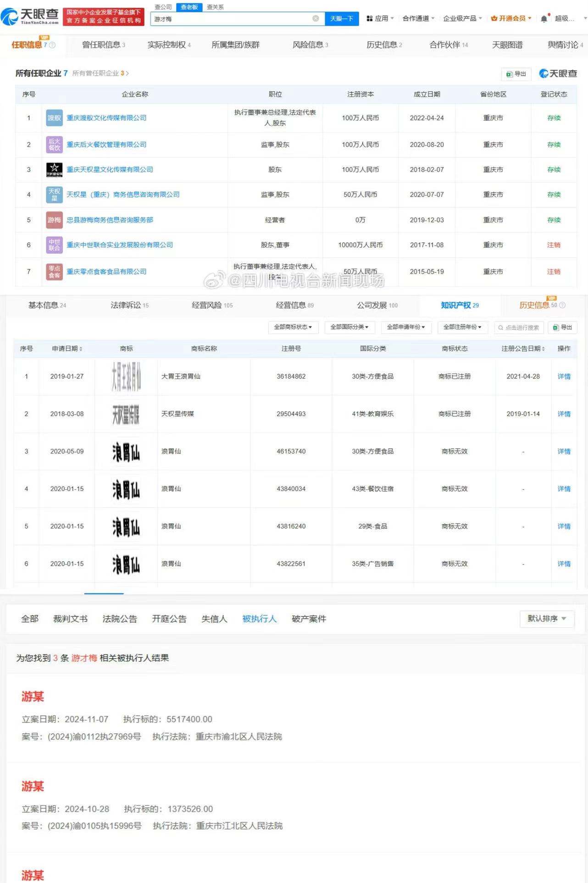This screenshot has height=883, width=588.
Task: Click the 大胃王浪胃仙 trademark image
Action: [126, 376]
